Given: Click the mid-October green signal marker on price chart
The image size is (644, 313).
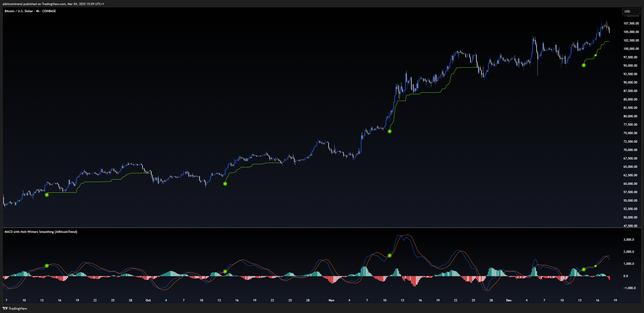Looking at the screenshot, I should tap(225, 184).
